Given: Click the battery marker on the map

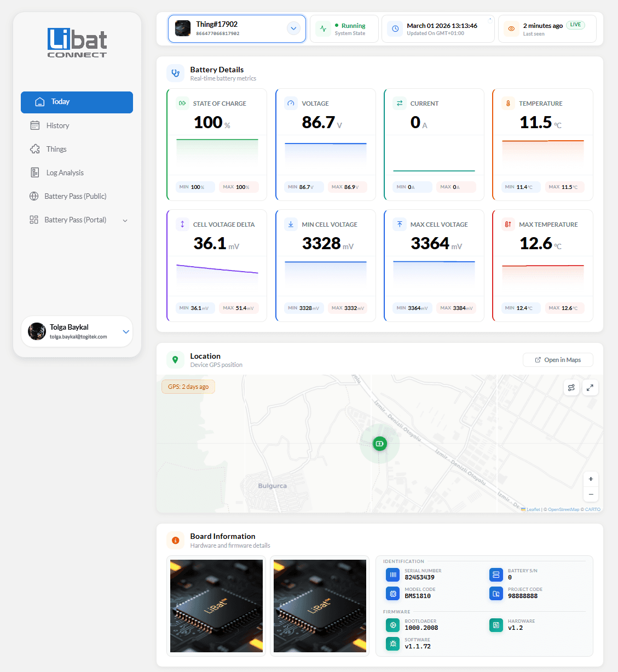Looking at the screenshot, I should pos(380,444).
